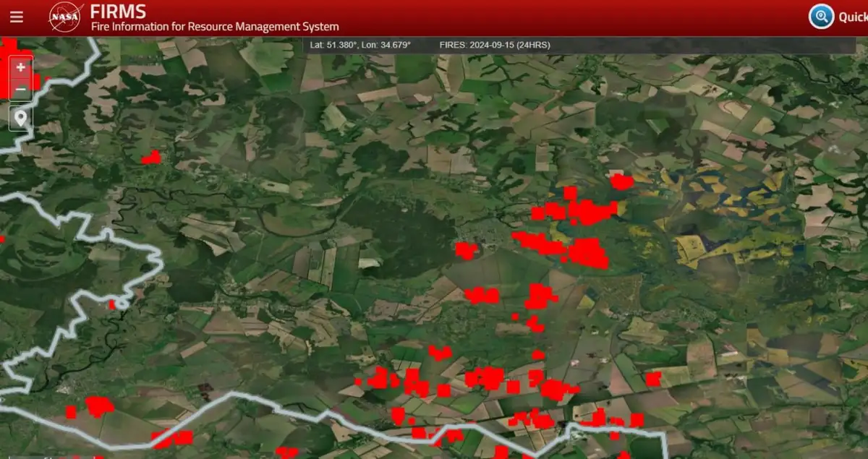Viewport: 868px width, 459px height.
Task: Click the FIRES 2024-09-15 (24HRS) date label
Action: [494, 45]
